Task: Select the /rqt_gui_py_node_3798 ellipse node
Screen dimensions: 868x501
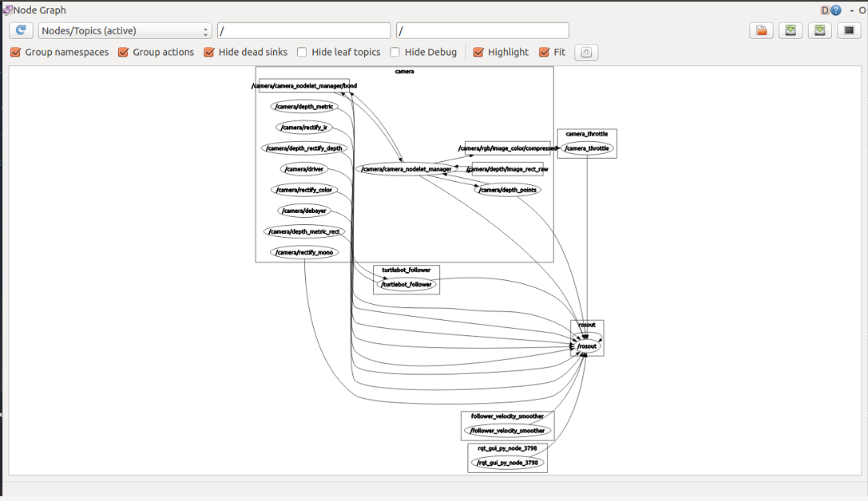Action: (x=508, y=462)
